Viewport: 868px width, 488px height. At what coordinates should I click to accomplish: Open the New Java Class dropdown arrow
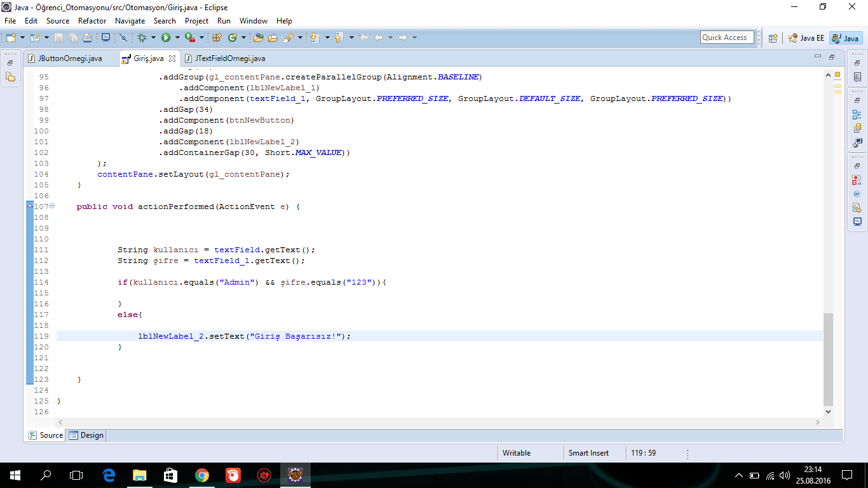point(243,37)
